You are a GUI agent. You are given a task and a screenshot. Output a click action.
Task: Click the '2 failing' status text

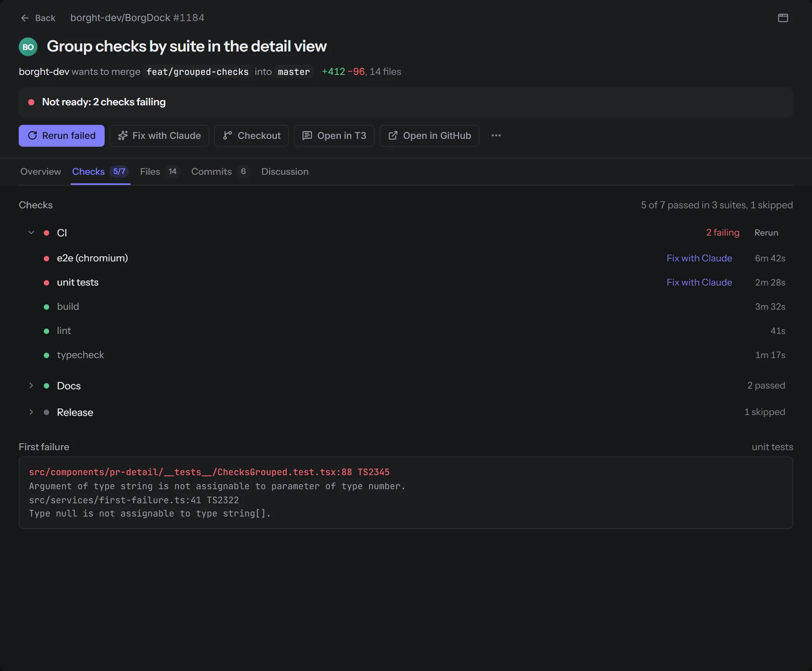click(723, 233)
